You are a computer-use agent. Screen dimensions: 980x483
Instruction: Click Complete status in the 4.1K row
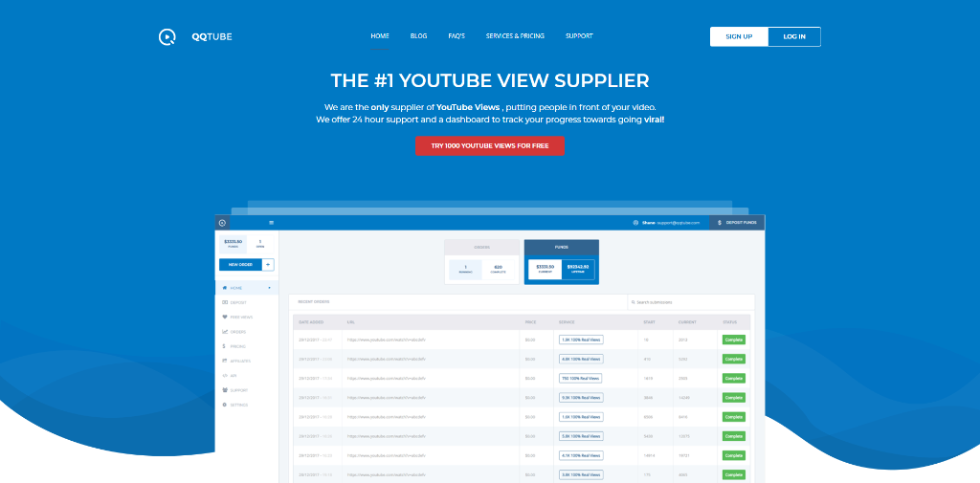coord(734,455)
